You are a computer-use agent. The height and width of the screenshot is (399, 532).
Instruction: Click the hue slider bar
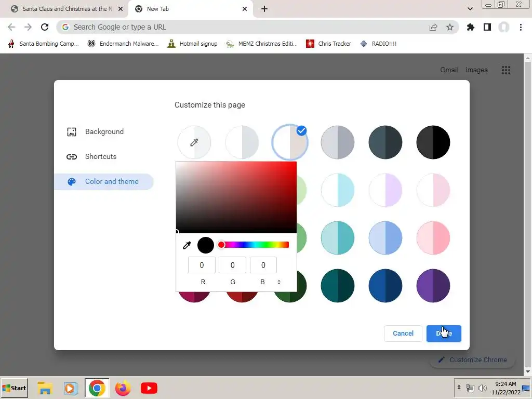click(254, 245)
